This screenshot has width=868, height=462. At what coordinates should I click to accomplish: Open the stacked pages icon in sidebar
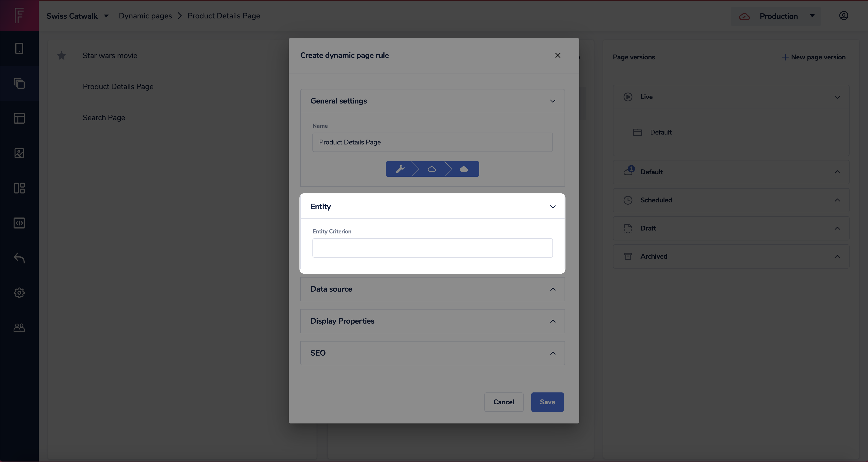tap(19, 83)
